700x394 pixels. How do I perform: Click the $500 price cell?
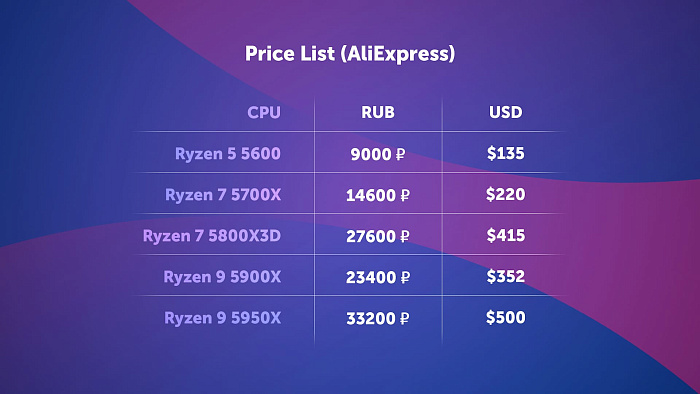point(506,317)
